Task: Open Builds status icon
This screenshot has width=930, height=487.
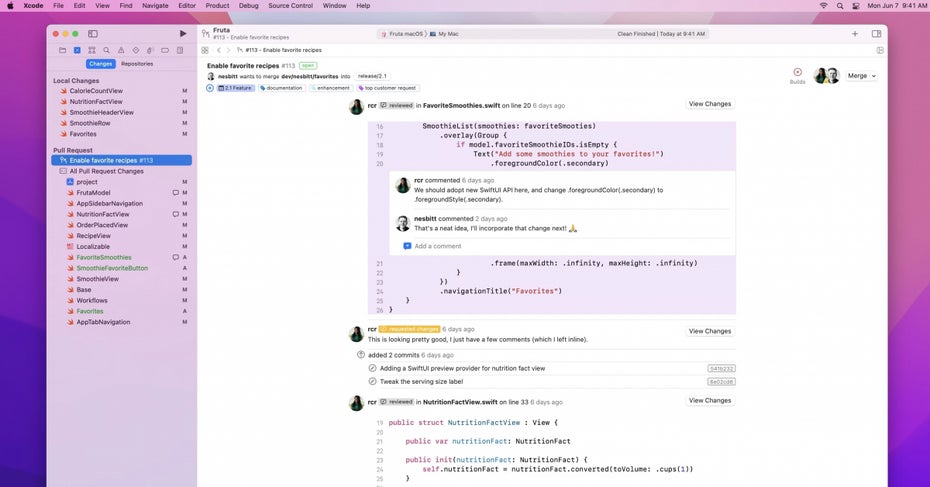Action: coord(797,75)
